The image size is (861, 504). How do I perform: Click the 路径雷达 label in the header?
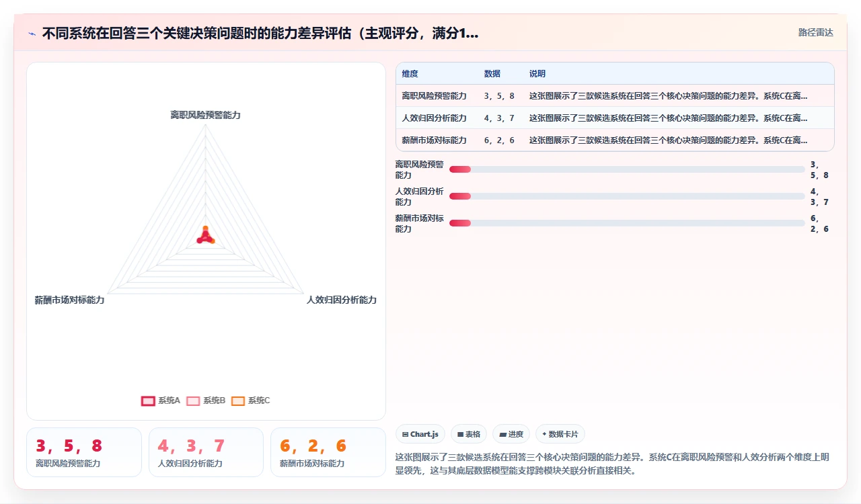pyautogui.click(x=816, y=32)
